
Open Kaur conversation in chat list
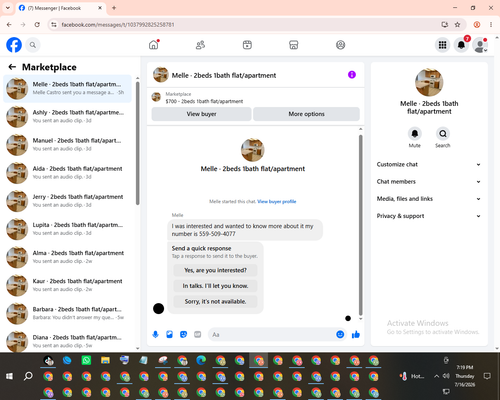(x=68, y=285)
